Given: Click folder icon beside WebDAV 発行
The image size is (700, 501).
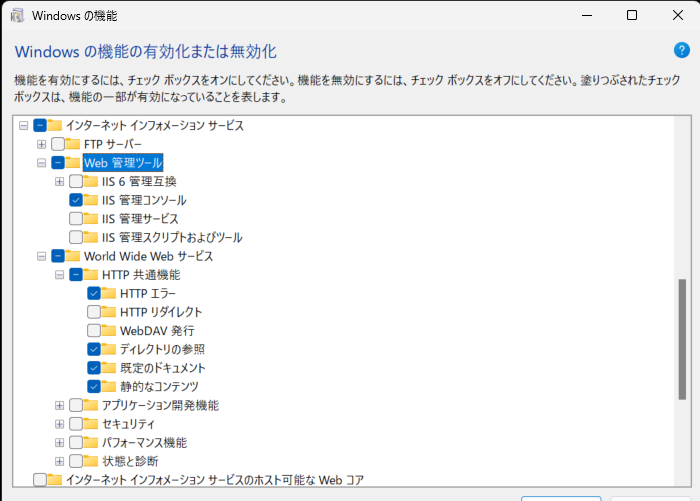Looking at the screenshot, I should [108, 330].
